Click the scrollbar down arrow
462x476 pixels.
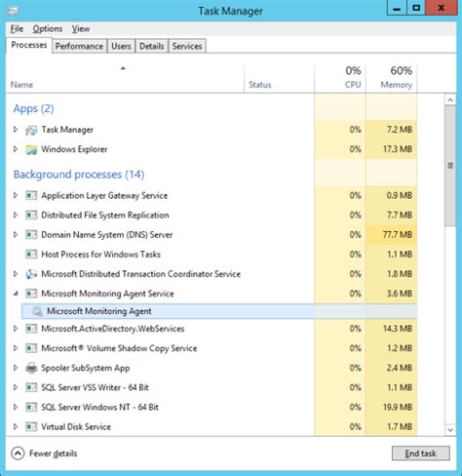(450, 430)
